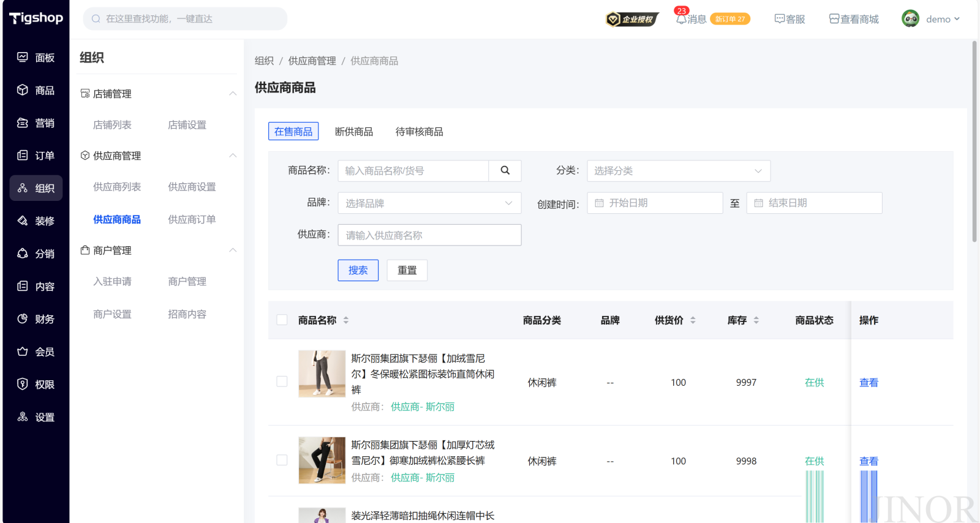Click the 重置 reset button
The height and width of the screenshot is (523, 980).
point(407,270)
